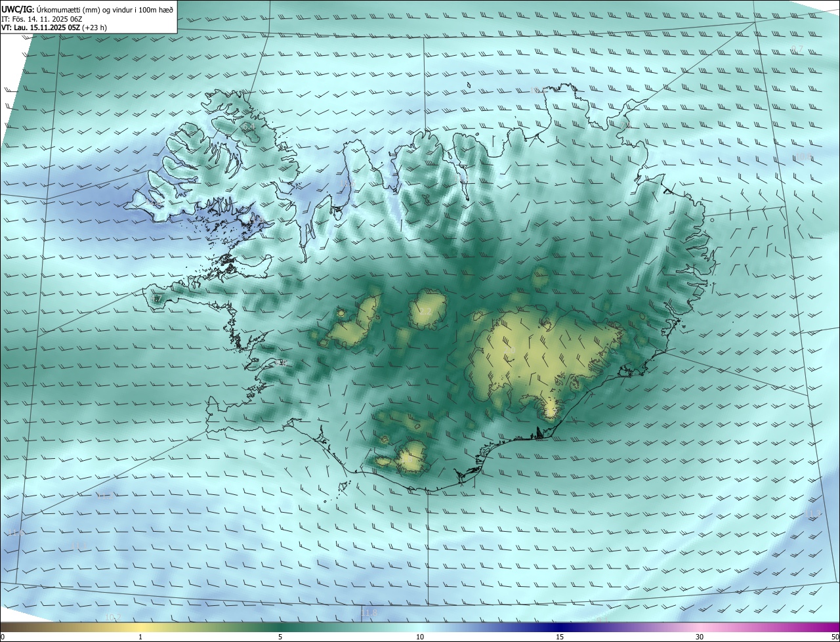Viewport: 840px width, 642px height.
Task: Pick the magenta end of the color bar
Action: click(x=828, y=627)
